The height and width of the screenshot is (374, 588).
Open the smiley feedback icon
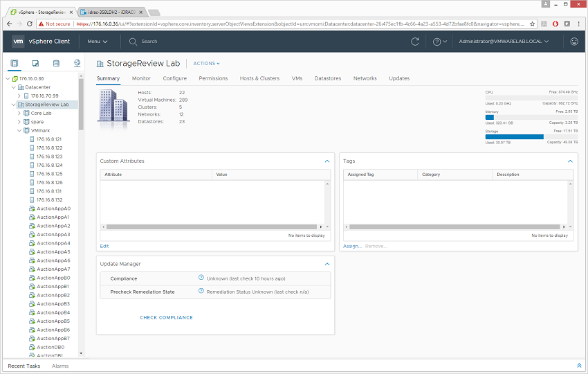pyautogui.click(x=574, y=42)
